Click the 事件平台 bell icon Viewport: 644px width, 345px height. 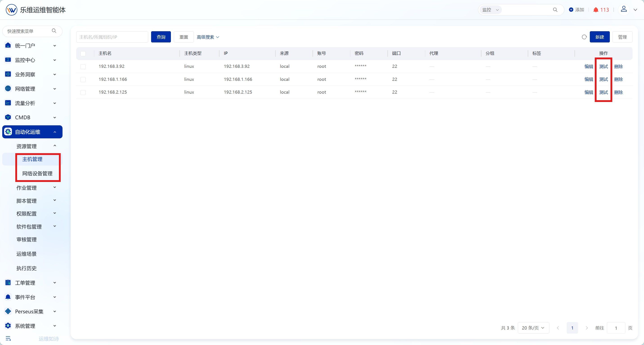(x=8, y=297)
